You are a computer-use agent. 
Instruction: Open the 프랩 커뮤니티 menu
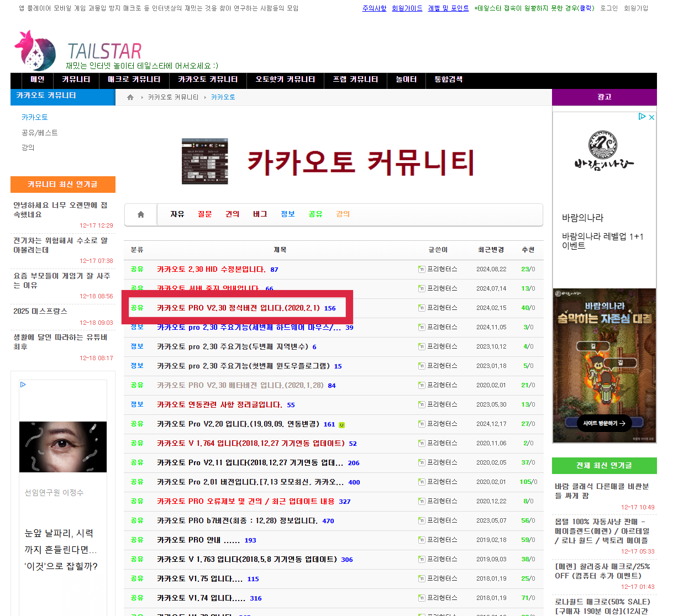[x=355, y=80]
